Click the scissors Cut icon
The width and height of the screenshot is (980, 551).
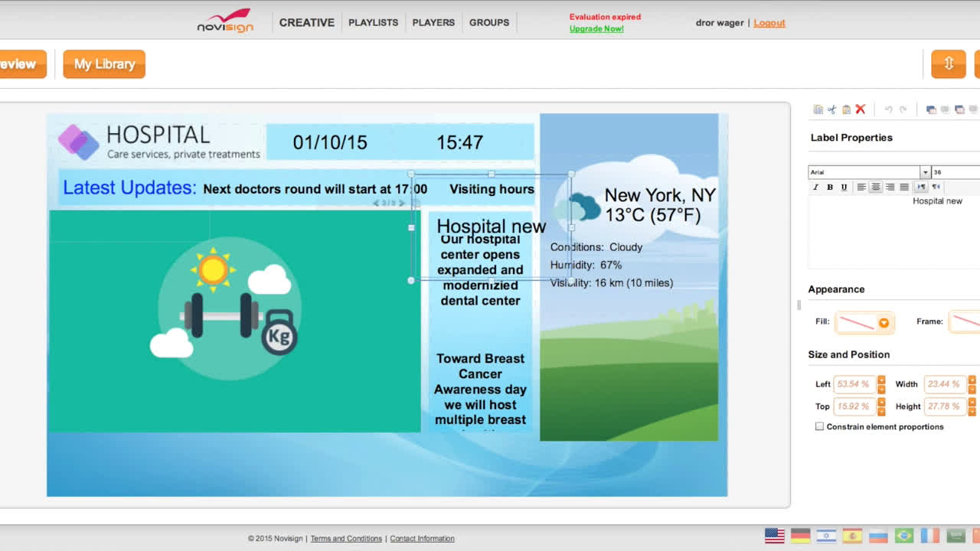click(x=831, y=109)
